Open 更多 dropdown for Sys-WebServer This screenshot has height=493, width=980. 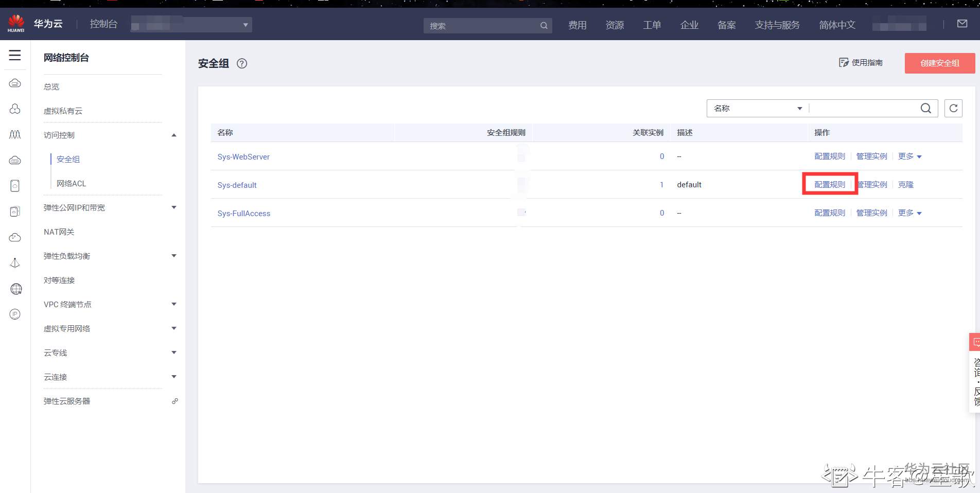[909, 156]
